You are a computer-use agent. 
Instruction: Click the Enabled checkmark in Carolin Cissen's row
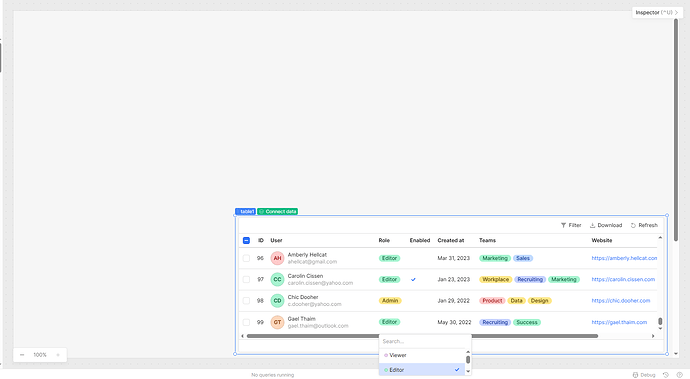tap(413, 280)
